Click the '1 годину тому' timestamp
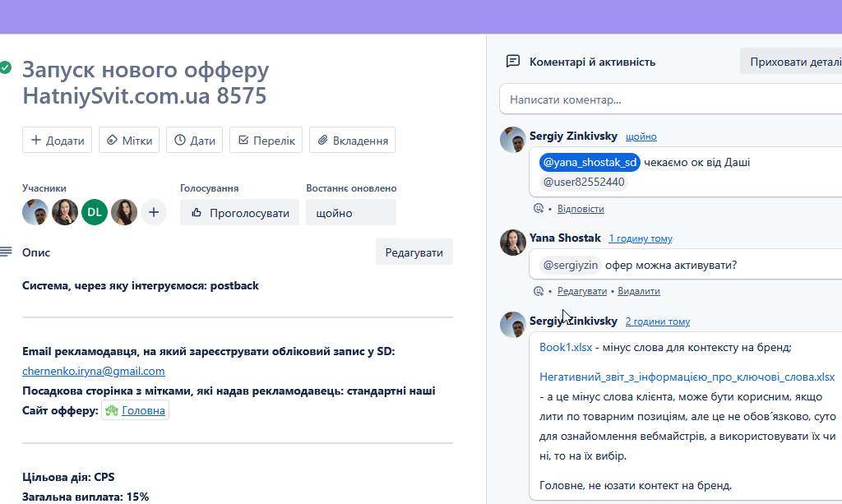 pyautogui.click(x=640, y=238)
